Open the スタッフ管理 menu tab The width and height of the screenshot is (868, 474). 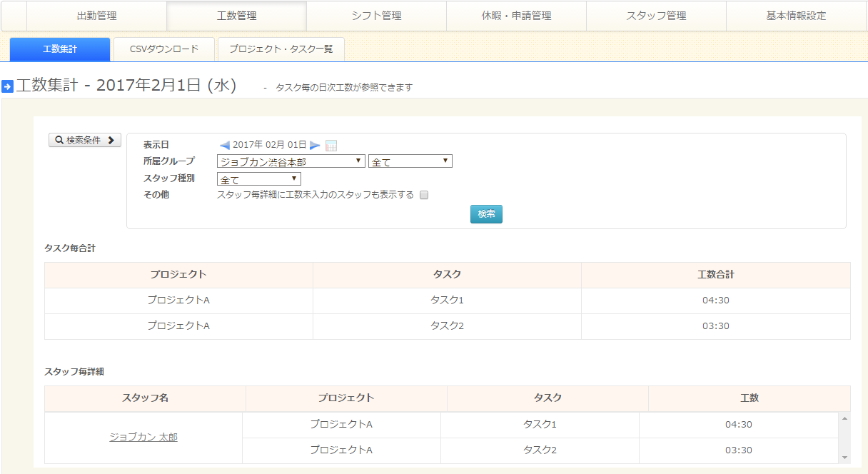click(656, 16)
